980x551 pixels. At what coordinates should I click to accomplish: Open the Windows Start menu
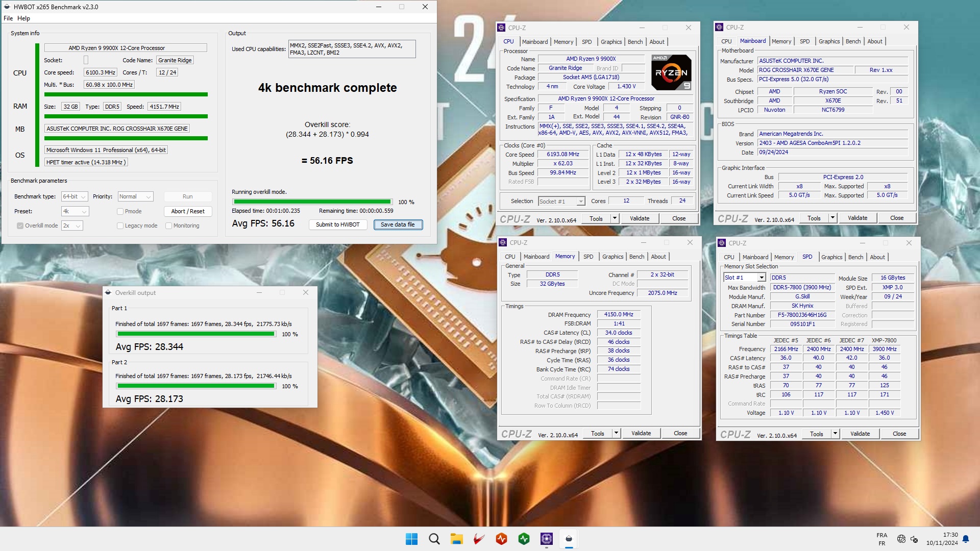411,539
